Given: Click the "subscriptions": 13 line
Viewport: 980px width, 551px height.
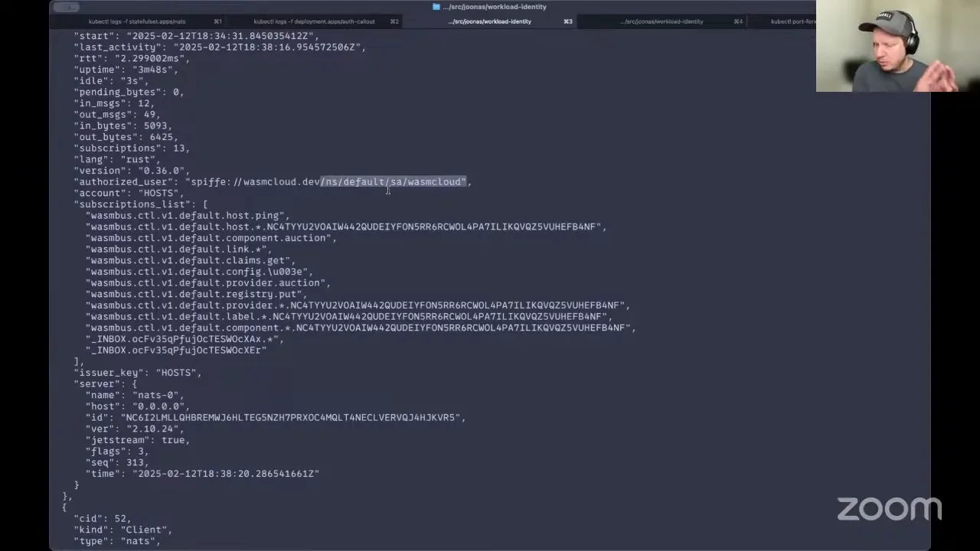Looking at the screenshot, I should click(x=132, y=148).
